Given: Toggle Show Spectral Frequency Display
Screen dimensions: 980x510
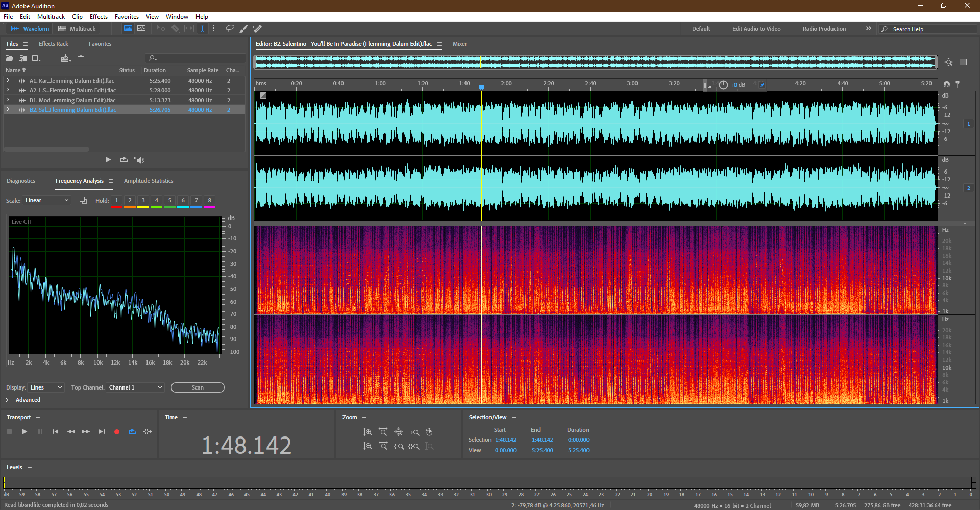Looking at the screenshot, I should pos(128,29).
